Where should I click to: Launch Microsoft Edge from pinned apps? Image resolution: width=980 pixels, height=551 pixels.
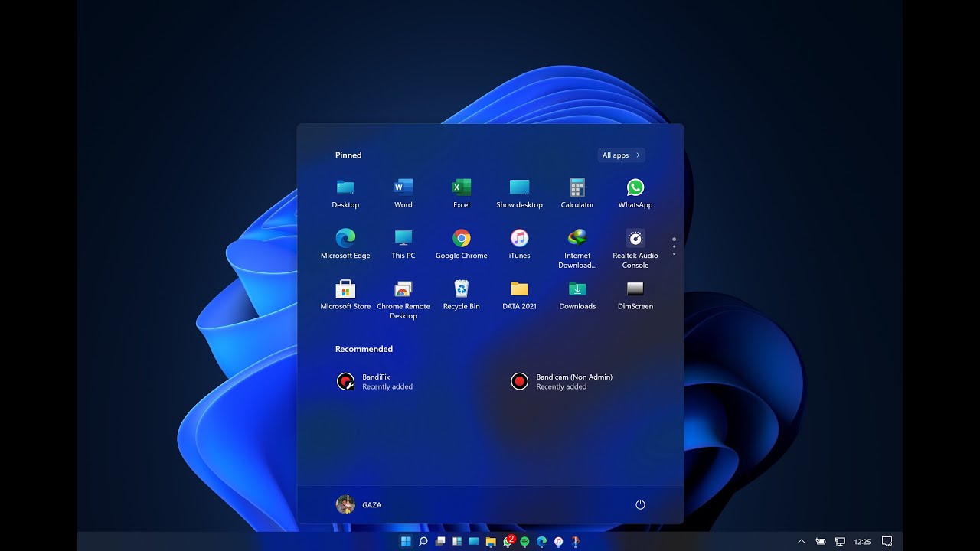345,244
